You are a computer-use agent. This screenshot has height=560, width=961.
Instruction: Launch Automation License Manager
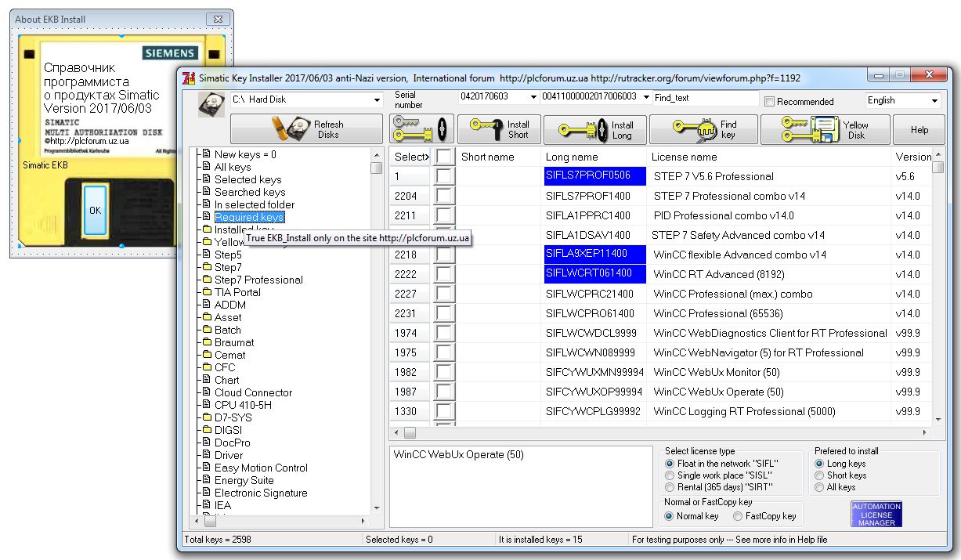(876, 515)
